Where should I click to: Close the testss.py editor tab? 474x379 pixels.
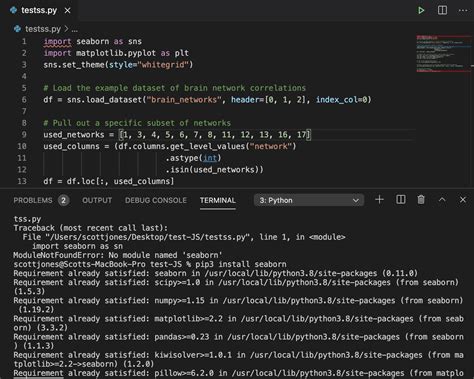tap(67, 11)
